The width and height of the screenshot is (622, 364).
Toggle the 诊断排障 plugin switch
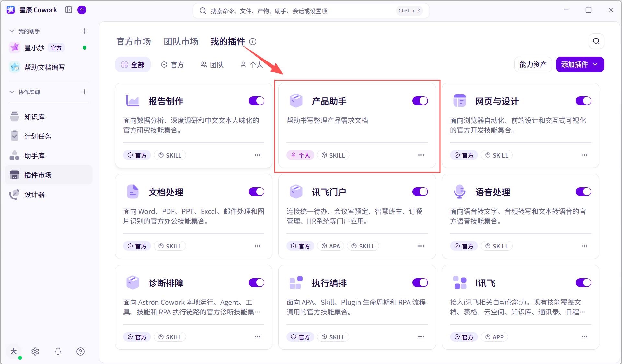257,283
